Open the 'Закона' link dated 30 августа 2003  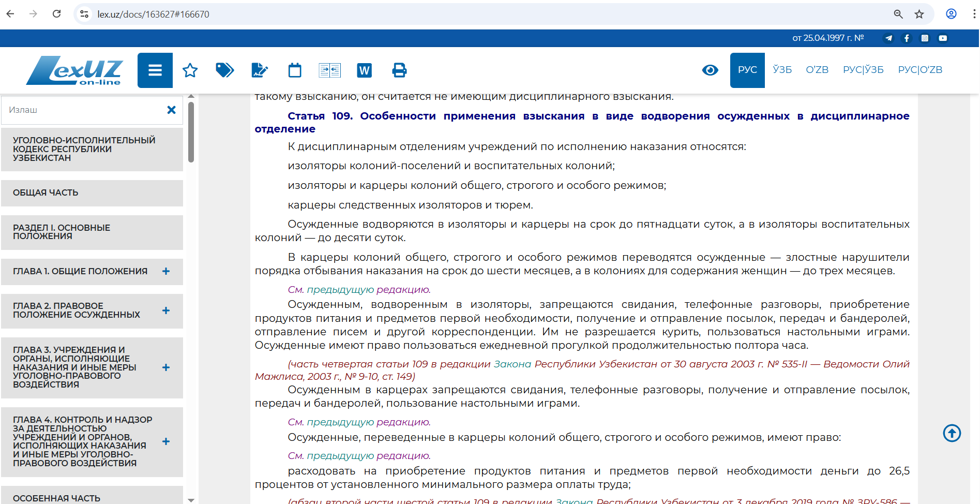pyautogui.click(x=512, y=364)
